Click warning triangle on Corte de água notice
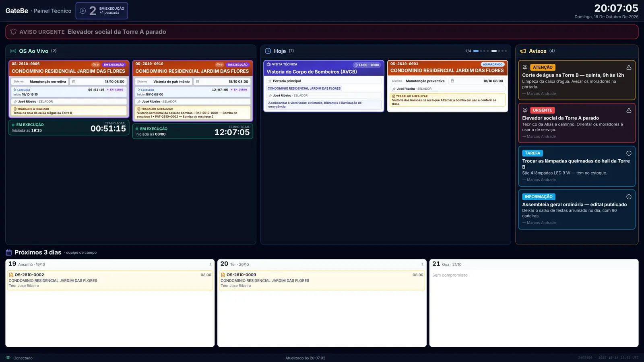 pyautogui.click(x=629, y=68)
